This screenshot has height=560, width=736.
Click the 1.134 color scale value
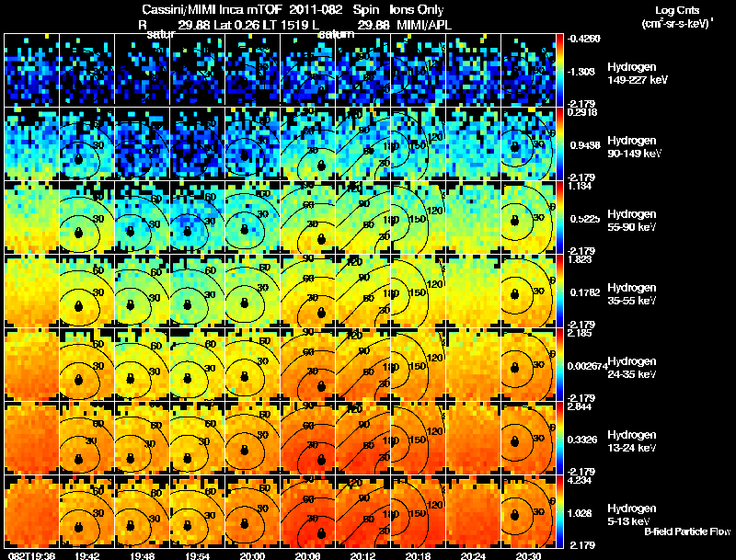click(x=580, y=186)
